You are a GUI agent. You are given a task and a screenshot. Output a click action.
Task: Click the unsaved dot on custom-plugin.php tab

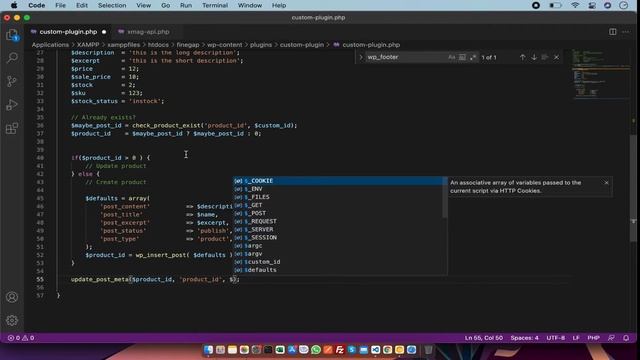(104, 32)
